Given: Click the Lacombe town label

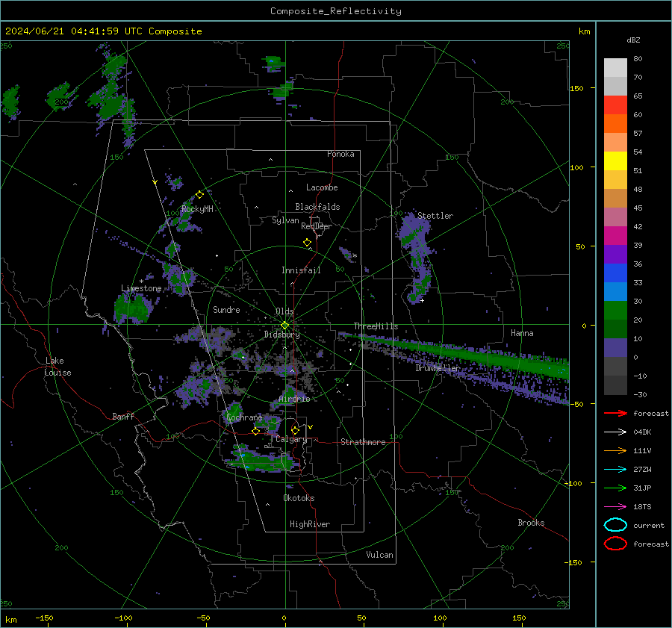Looking at the screenshot, I should pos(322,187).
